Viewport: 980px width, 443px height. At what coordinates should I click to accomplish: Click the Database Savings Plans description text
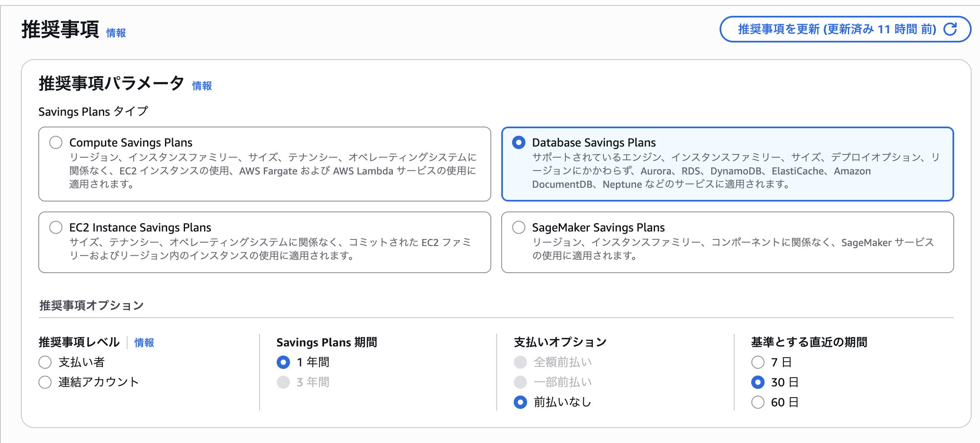click(x=736, y=171)
